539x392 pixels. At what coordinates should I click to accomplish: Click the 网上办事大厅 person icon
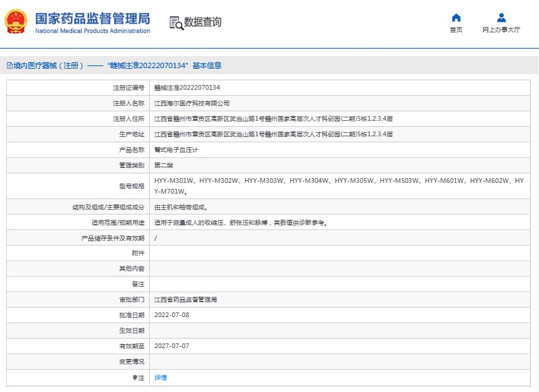501,18
